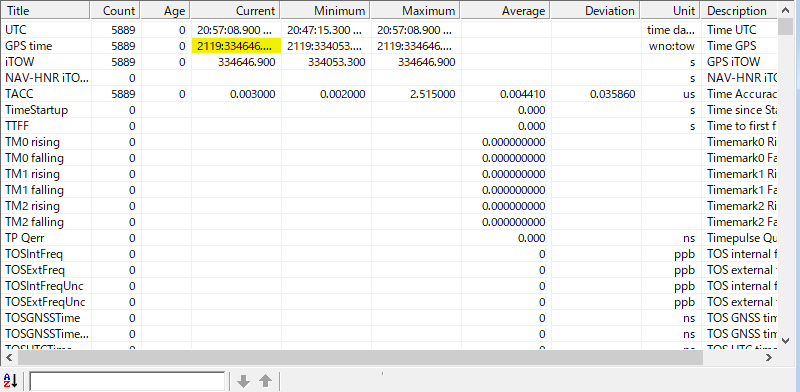Click the TACC average value 0.004410
The image size is (800, 392).
(523, 94)
